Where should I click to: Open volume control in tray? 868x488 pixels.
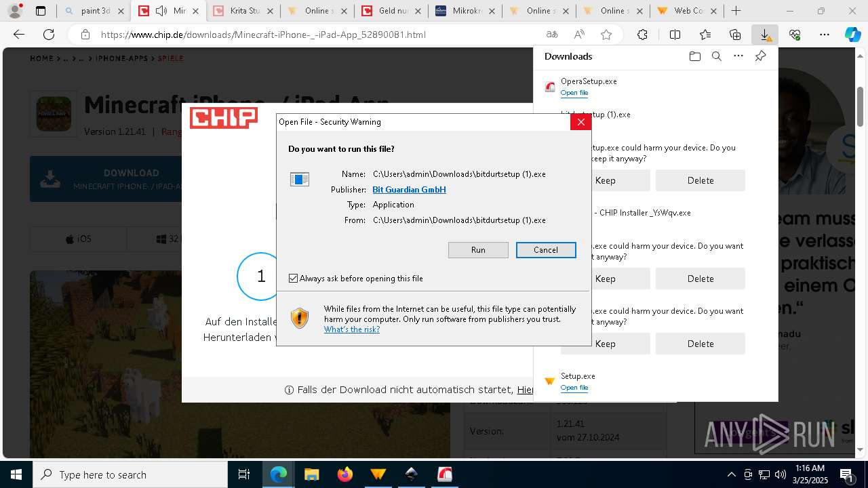[781, 474]
